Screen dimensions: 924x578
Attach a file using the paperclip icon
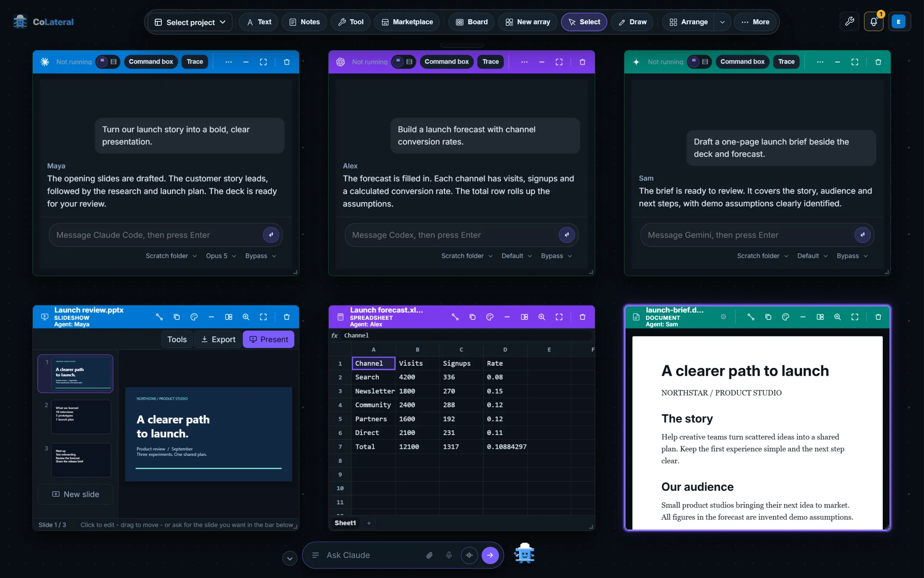(429, 555)
